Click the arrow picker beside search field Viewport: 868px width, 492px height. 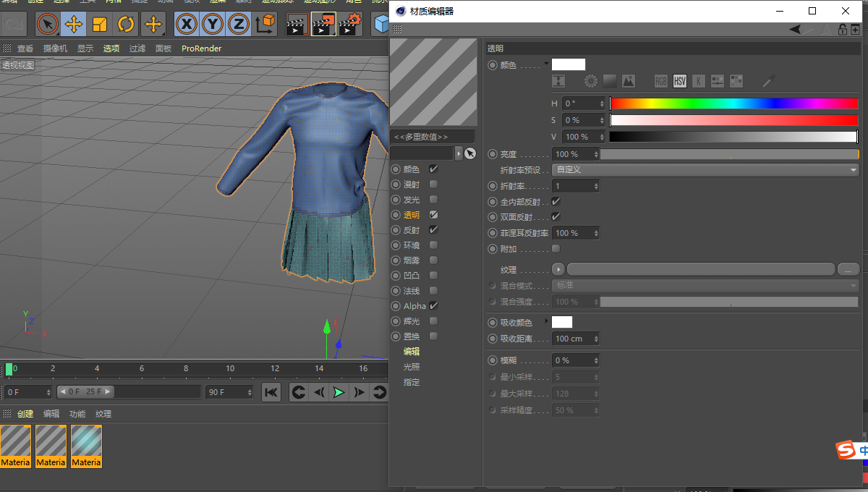click(470, 153)
